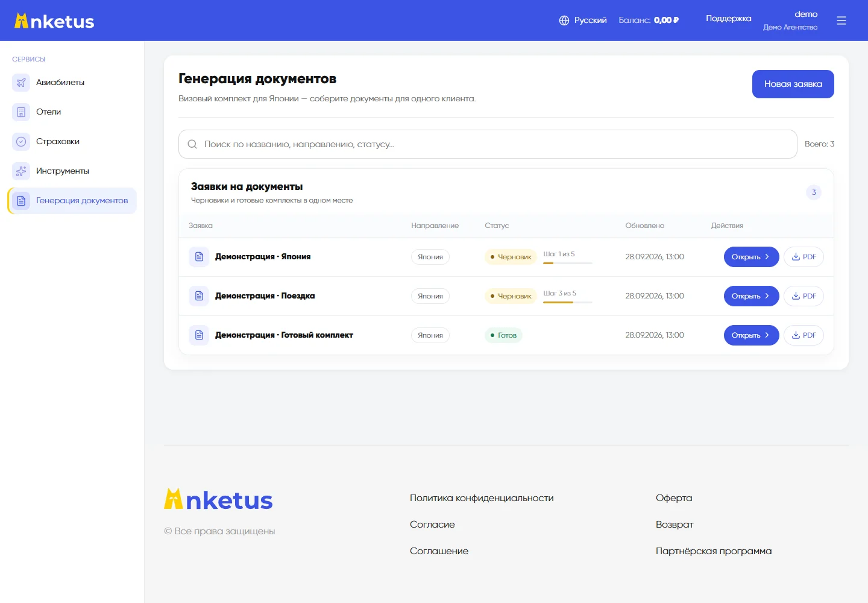Download PDF for Демонстрация · Япония
Viewport: 868px width, 603px height.
[804, 257]
